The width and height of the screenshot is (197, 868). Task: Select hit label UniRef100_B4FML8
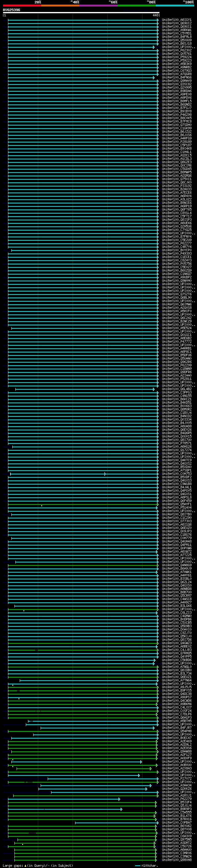click(x=176, y=37)
